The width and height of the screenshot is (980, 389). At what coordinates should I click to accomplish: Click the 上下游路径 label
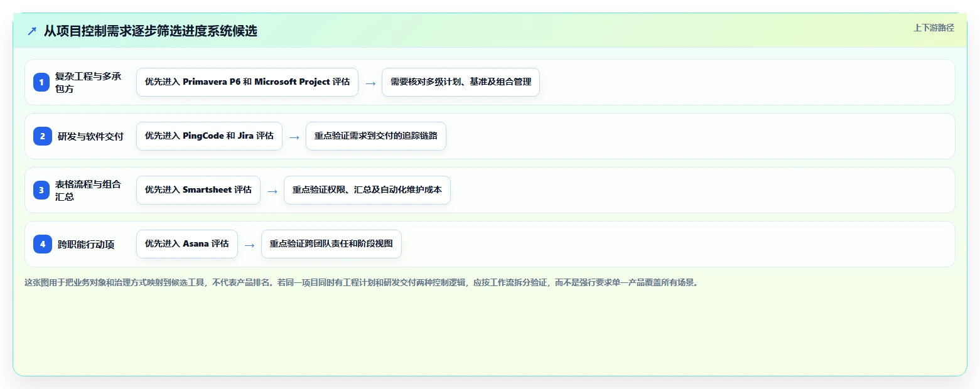tap(934, 28)
